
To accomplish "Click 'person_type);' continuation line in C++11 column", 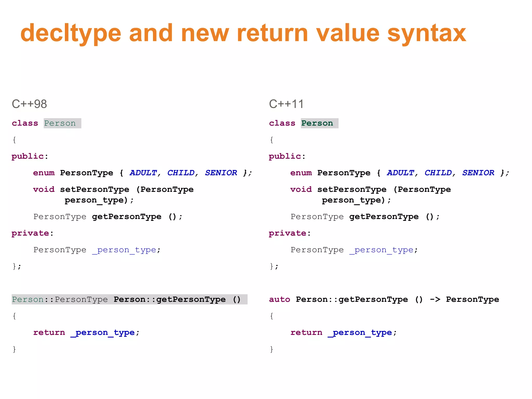I will [x=356, y=200].
